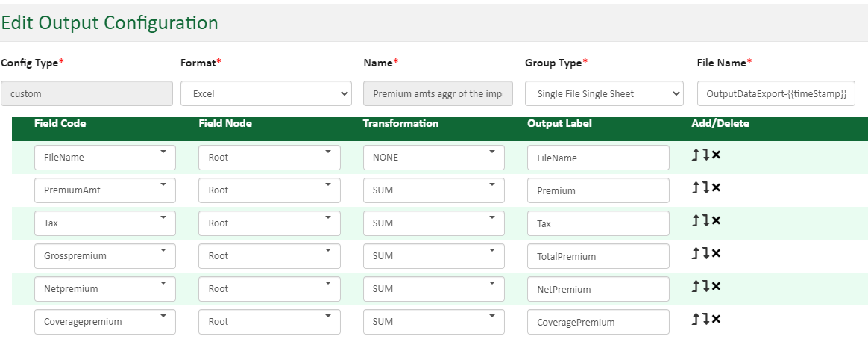Viewport: 868px width, 345px height.
Task: Move the Tax row up
Action: (x=696, y=221)
